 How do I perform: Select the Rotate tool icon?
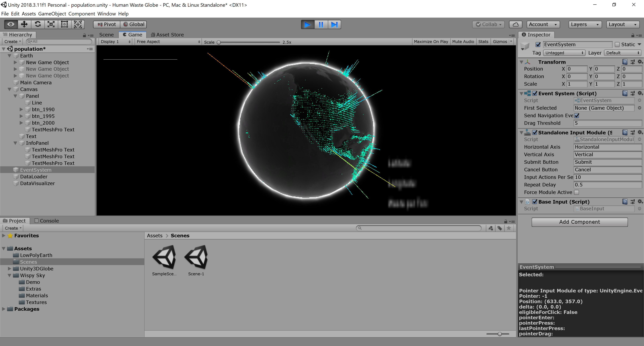pyautogui.click(x=38, y=24)
